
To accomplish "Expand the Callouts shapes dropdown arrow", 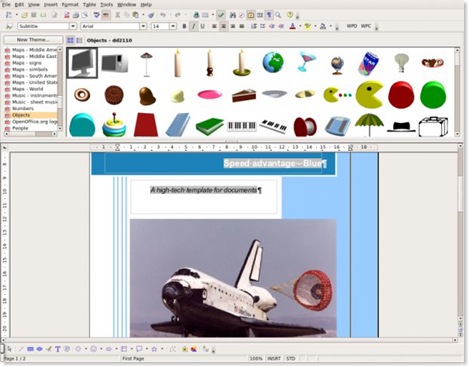I will (x=147, y=349).
